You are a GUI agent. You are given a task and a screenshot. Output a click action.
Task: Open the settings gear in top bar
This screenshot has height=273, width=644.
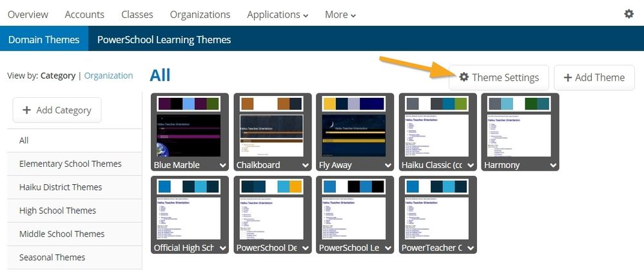(x=629, y=14)
